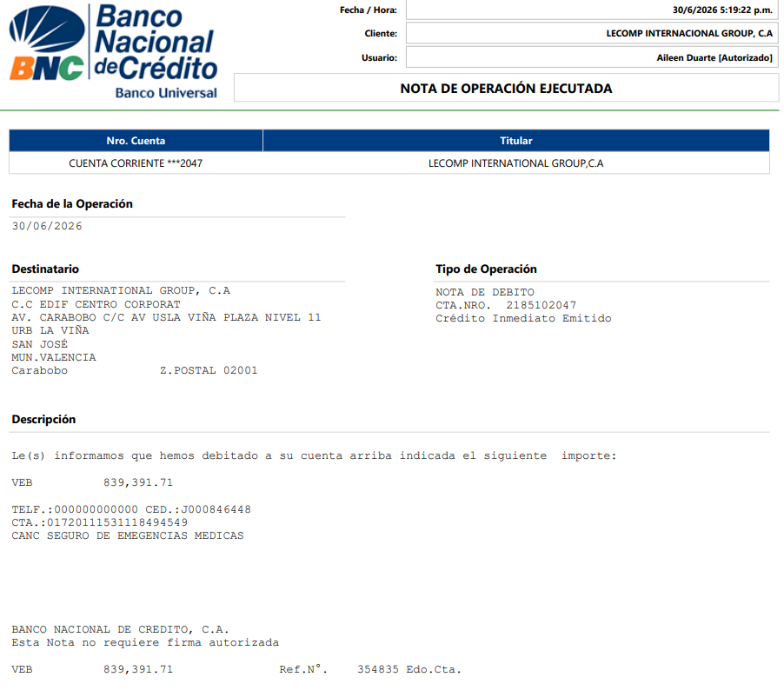Click the Nro. Cuenta column header
This screenshot has height=697, width=784.
pos(136,141)
